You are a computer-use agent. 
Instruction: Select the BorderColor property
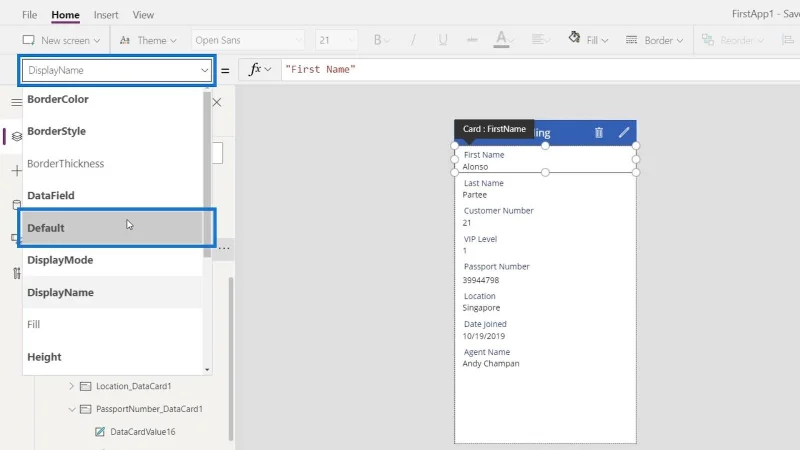coord(112,99)
